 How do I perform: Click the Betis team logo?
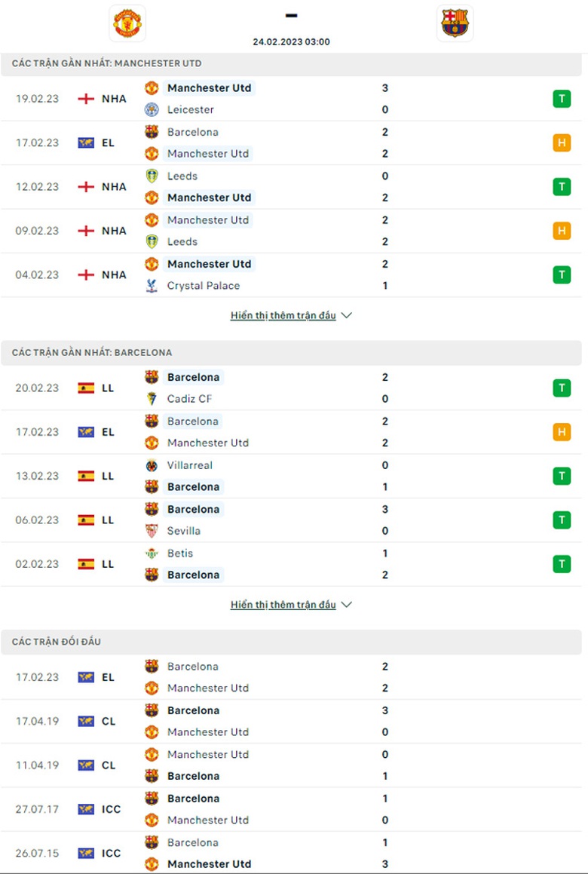click(x=152, y=553)
